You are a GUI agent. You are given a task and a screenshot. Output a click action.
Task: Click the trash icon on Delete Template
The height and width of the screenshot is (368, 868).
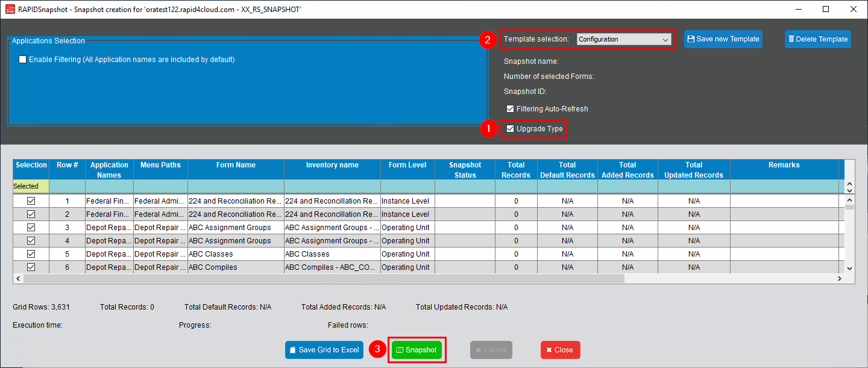[x=791, y=39]
